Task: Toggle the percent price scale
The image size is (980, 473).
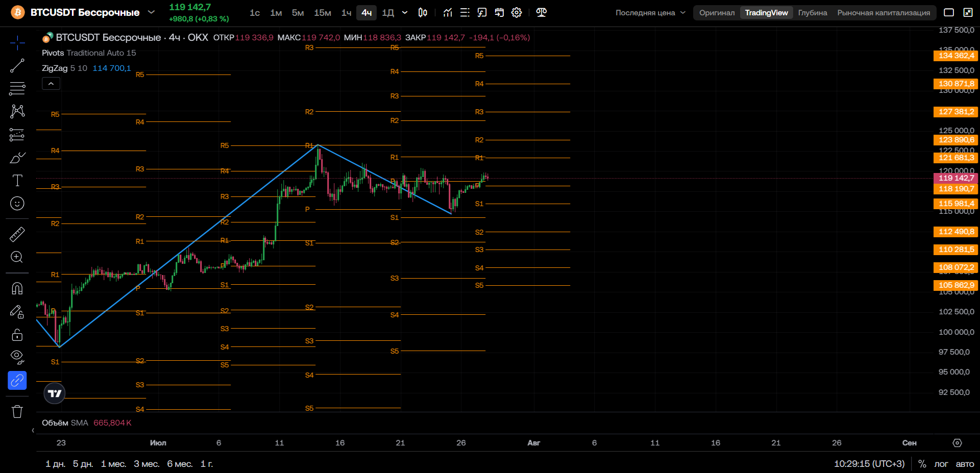Action: coord(922,464)
